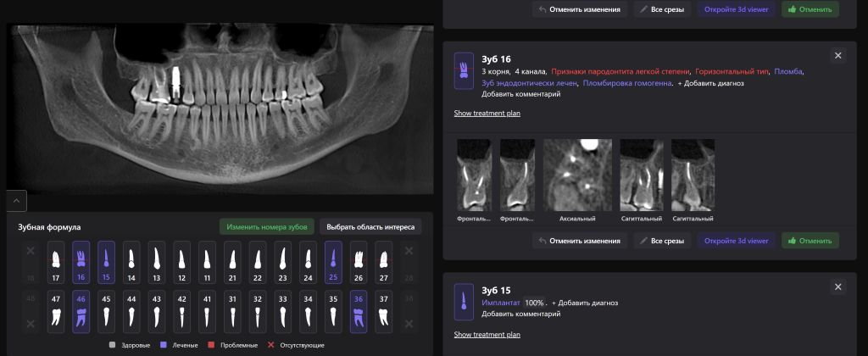Click the Имплантат diagnosis label
This screenshot has height=356, width=868.
pos(500,303)
